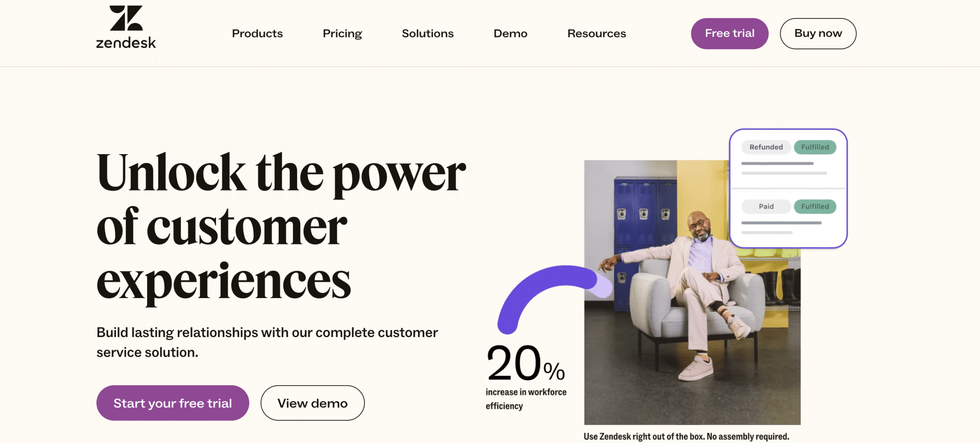
Task: Select the Pricing menu item
Action: pos(342,33)
